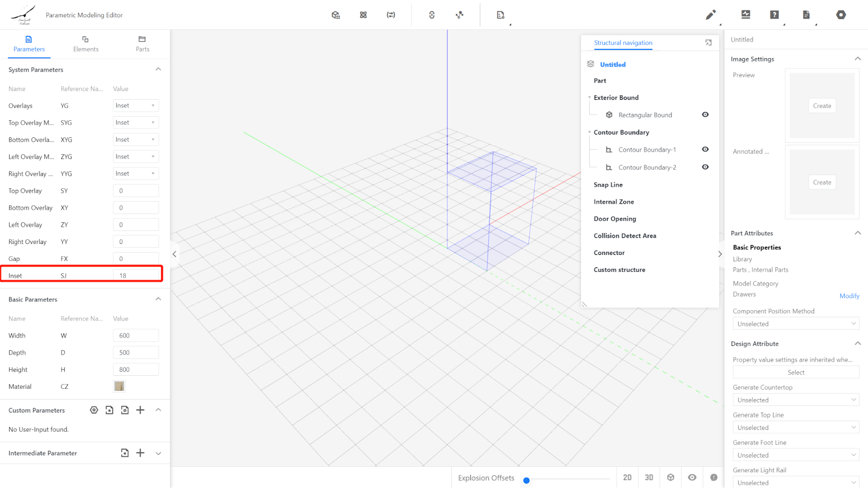Screen dimensions: 868x488
Task: Open Component Position Method dropdown
Action: tap(795, 324)
